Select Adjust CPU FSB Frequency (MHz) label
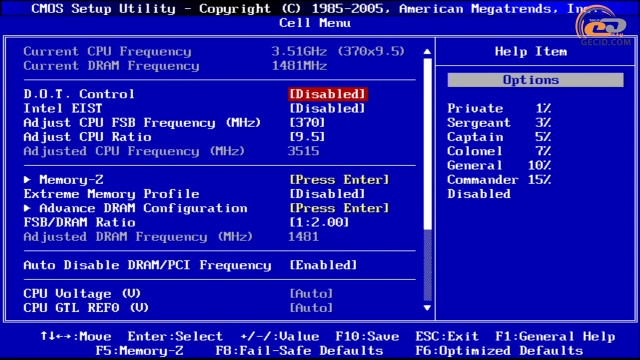640x360 pixels. [x=142, y=123]
